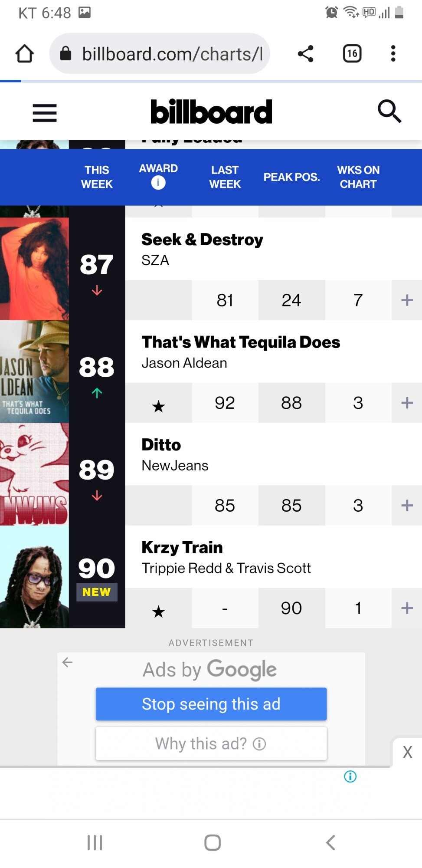Tap the browser home icon

[24, 54]
